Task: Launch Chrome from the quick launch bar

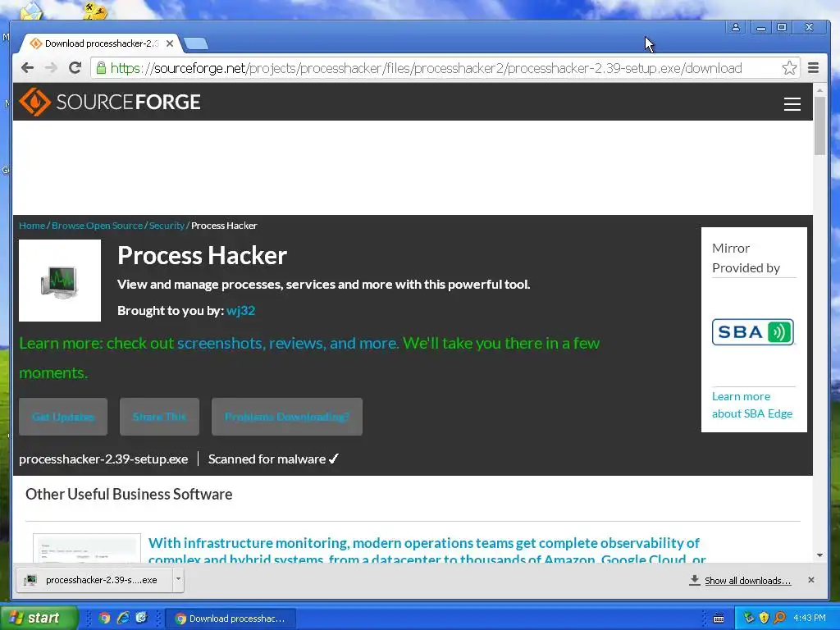Action: tap(104, 619)
